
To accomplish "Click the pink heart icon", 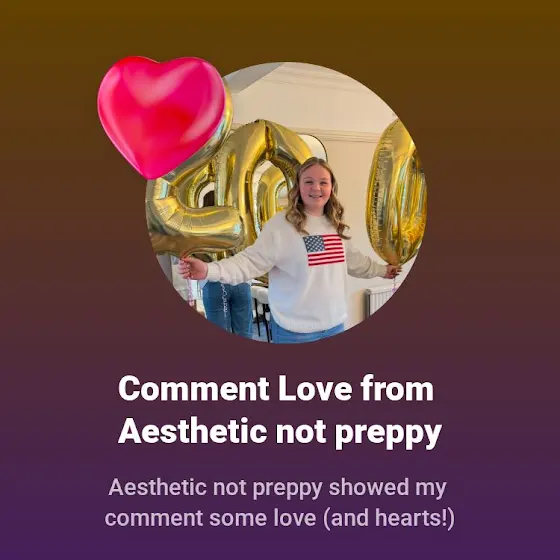I will [x=161, y=117].
